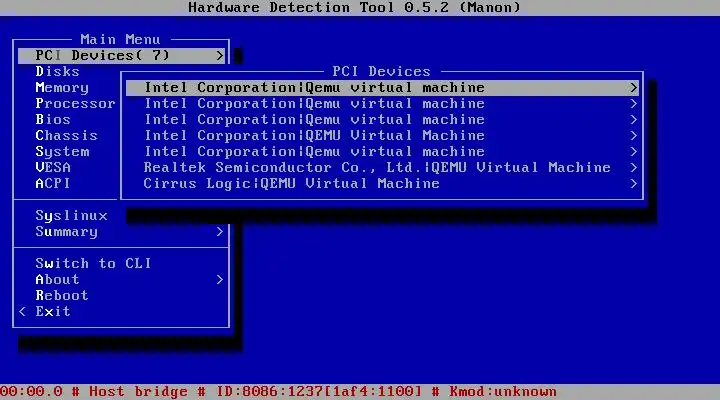Open the About entry
The height and width of the screenshot is (400, 720).
point(57,279)
